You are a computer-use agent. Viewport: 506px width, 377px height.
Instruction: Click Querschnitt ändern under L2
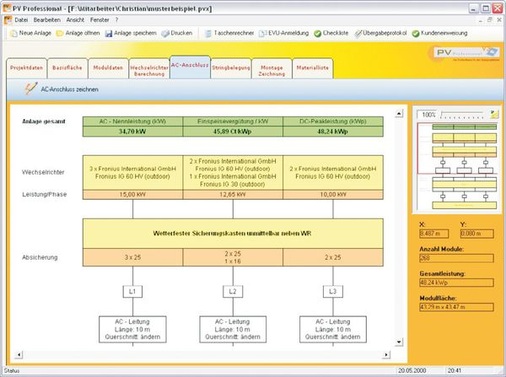click(x=233, y=337)
